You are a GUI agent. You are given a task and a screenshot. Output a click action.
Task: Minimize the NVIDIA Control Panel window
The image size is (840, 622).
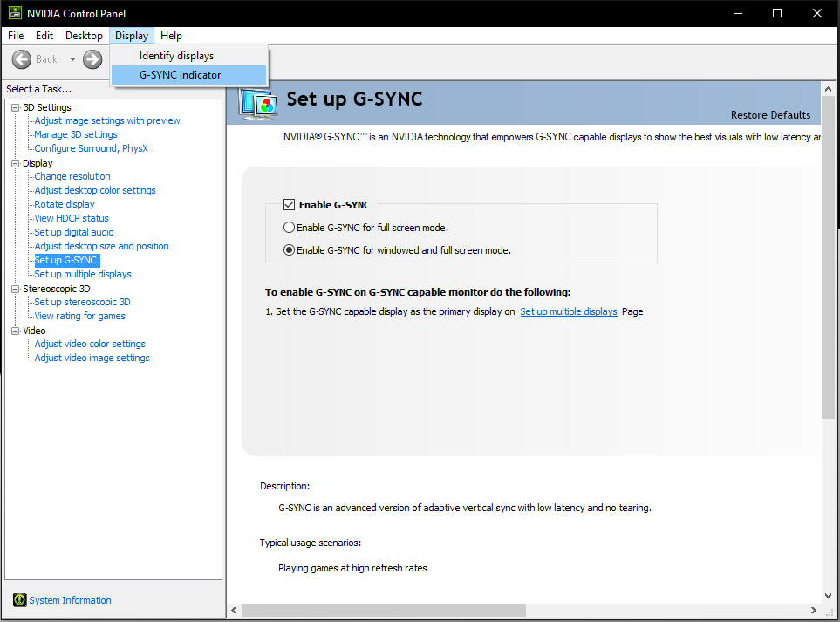coord(738,13)
